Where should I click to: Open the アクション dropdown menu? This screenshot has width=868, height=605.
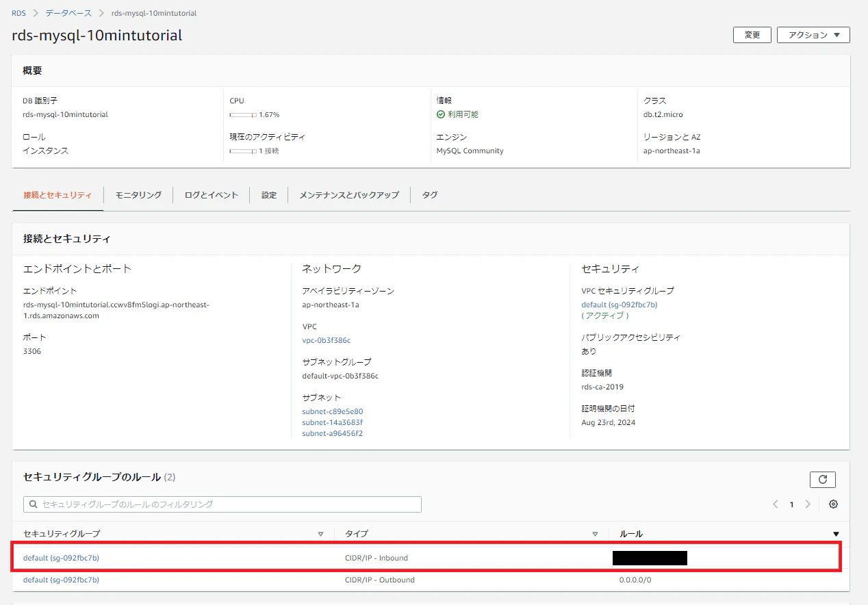813,35
